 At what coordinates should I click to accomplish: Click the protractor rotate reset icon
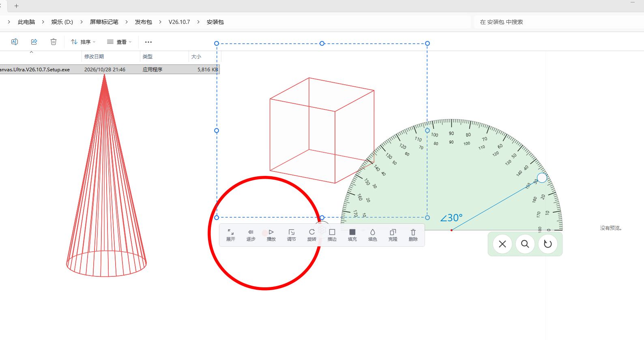(548, 244)
